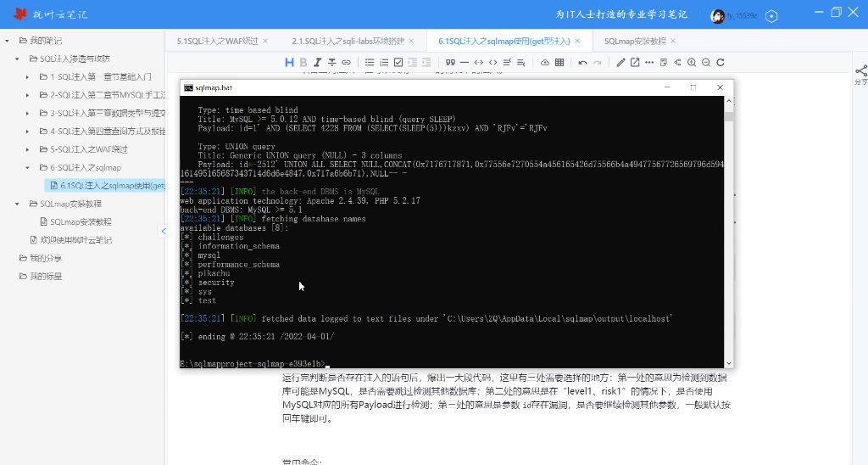Redo the last undone edit

click(x=597, y=63)
